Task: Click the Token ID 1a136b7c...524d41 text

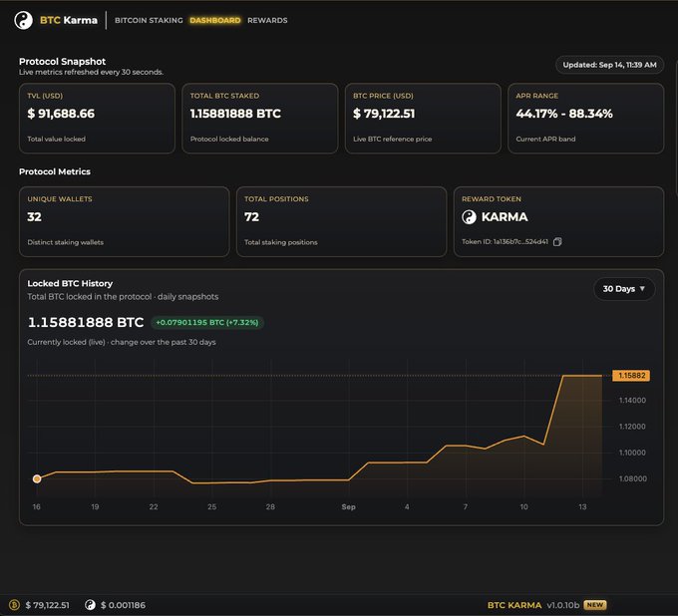Action: coord(505,241)
